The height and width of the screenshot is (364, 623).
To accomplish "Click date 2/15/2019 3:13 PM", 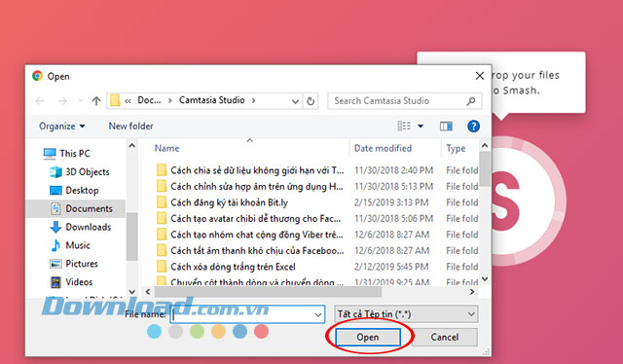I will pos(391,202).
